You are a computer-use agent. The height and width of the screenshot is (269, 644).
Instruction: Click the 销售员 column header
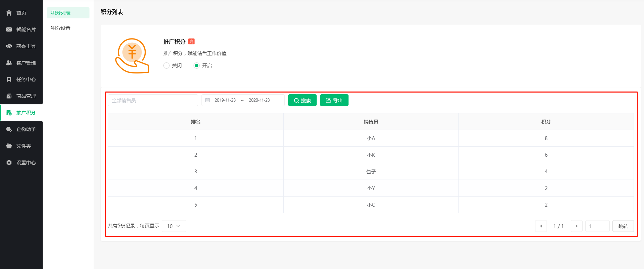371,122
